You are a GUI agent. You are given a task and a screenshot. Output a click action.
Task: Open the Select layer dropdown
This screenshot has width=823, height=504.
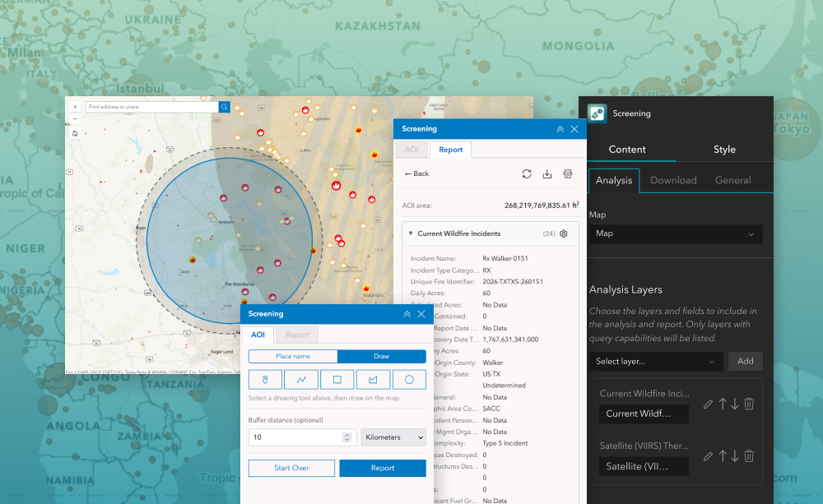point(655,361)
